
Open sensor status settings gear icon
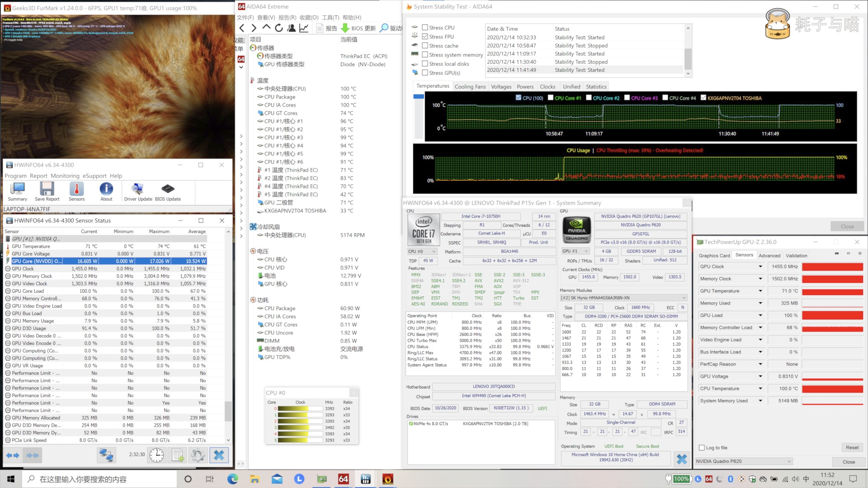click(x=198, y=455)
